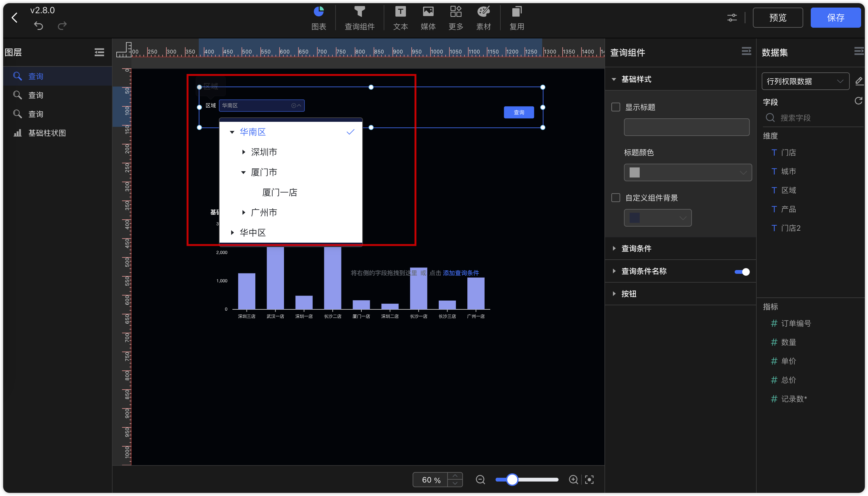Click the back arrow icon
Image resolution: width=868 pixels, height=496 pixels.
point(14,18)
